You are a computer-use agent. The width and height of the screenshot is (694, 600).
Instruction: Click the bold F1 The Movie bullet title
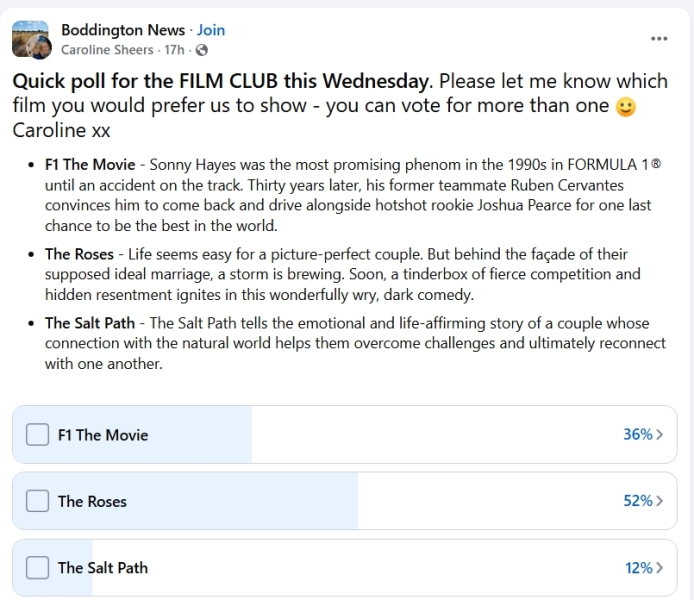click(90, 164)
